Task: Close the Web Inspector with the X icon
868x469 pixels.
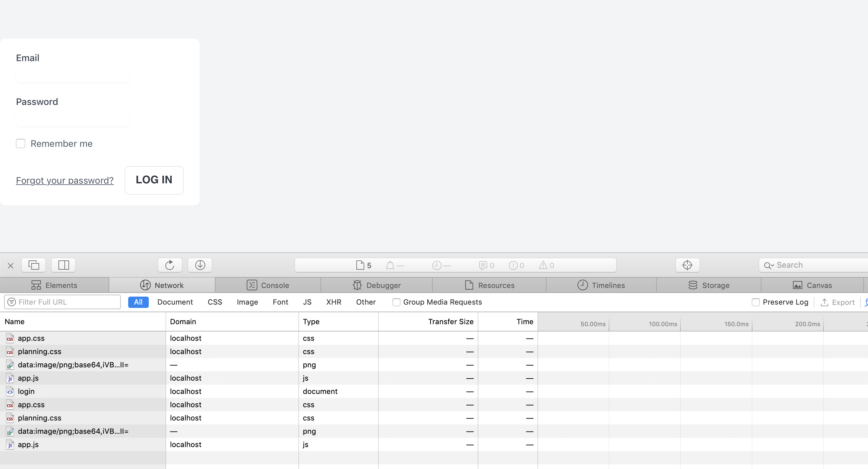Action: click(x=10, y=266)
